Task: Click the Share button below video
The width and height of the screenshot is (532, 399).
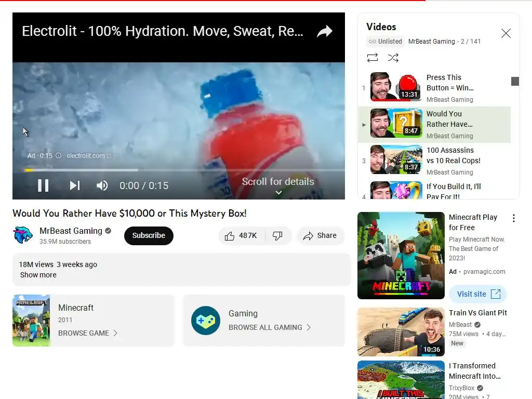Action: click(x=321, y=235)
